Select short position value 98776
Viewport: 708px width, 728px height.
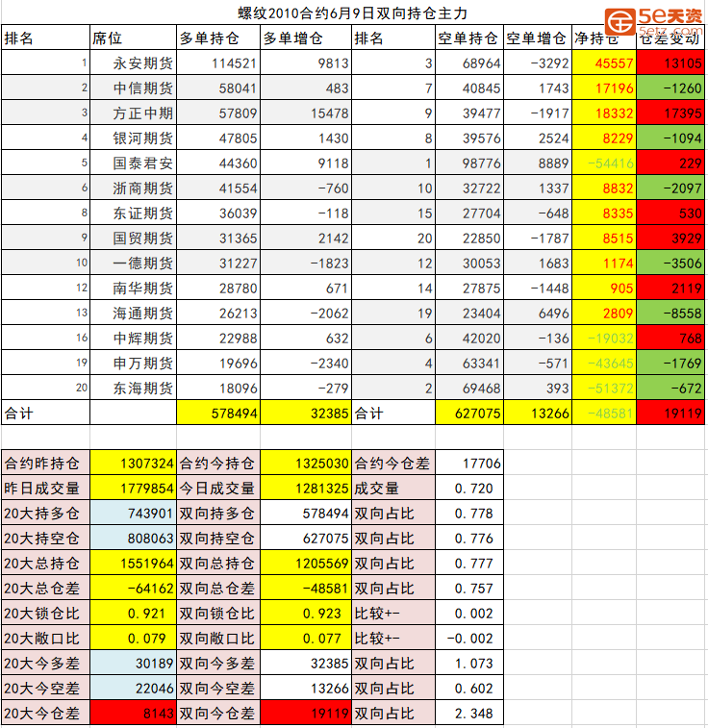tap(468, 163)
